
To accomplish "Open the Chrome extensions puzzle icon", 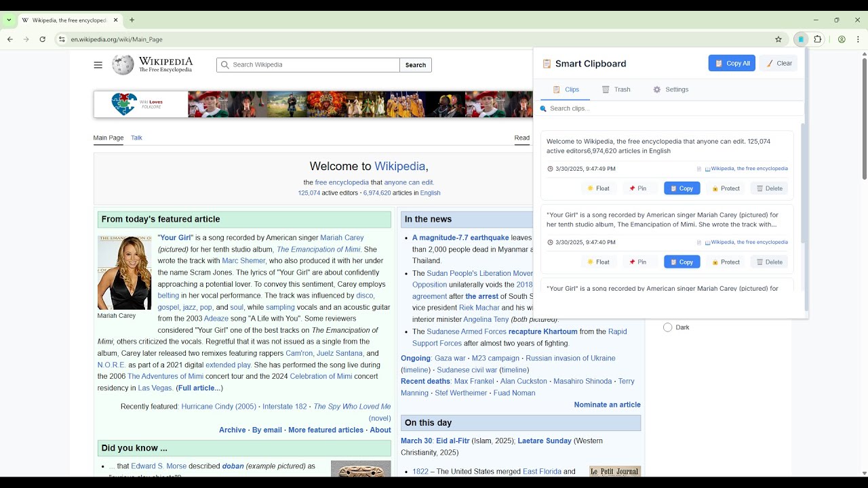I will [x=818, y=39].
